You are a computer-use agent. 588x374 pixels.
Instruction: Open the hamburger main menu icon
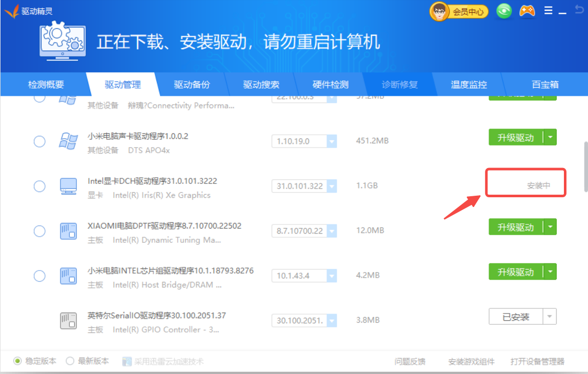coord(549,11)
